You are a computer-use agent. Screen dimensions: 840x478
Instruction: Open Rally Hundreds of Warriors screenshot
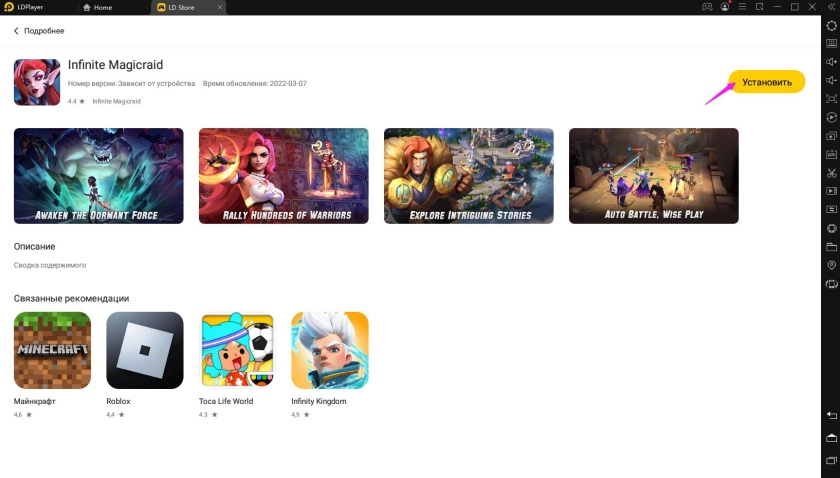(283, 176)
